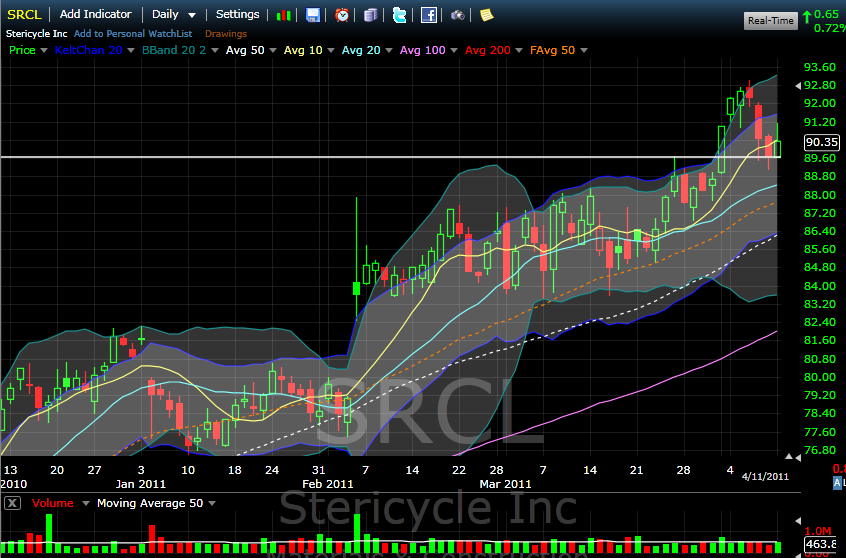The height and width of the screenshot is (558, 846).
Task: Open the KeltChan 20 indicator dropdown
Action: coord(130,51)
